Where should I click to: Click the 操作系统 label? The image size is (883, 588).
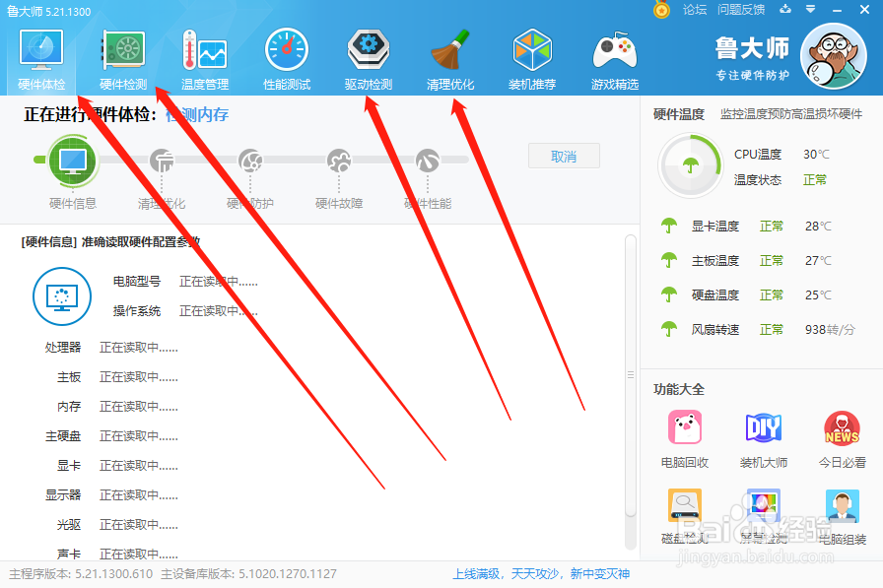[137, 311]
